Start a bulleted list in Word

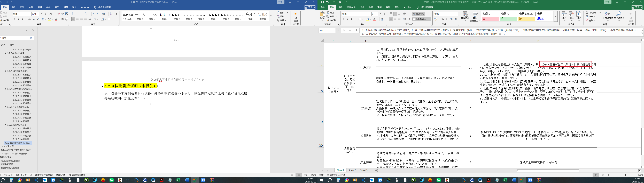74,14
